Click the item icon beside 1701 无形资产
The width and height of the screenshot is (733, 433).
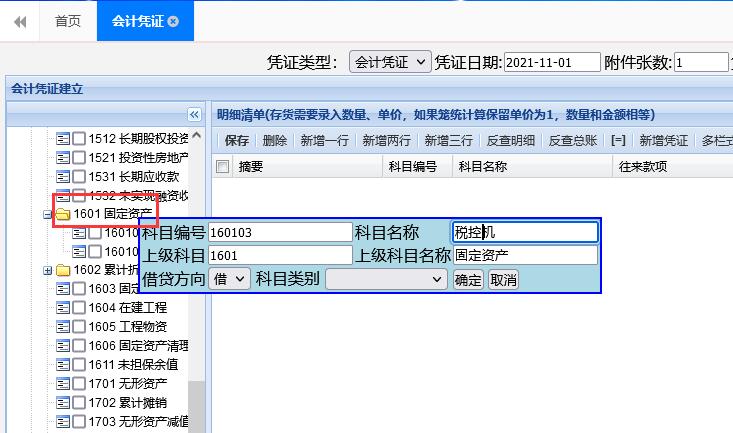pos(62,383)
